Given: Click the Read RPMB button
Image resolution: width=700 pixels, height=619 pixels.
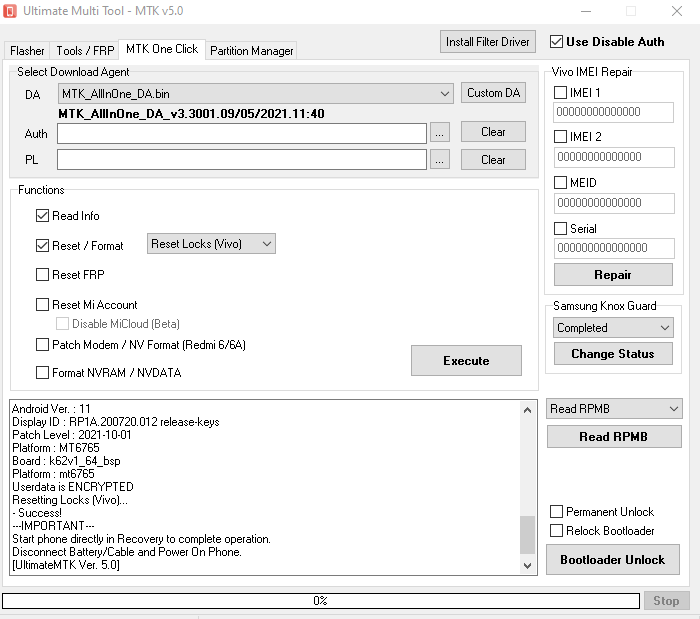Looking at the screenshot, I should (x=614, y=436).
